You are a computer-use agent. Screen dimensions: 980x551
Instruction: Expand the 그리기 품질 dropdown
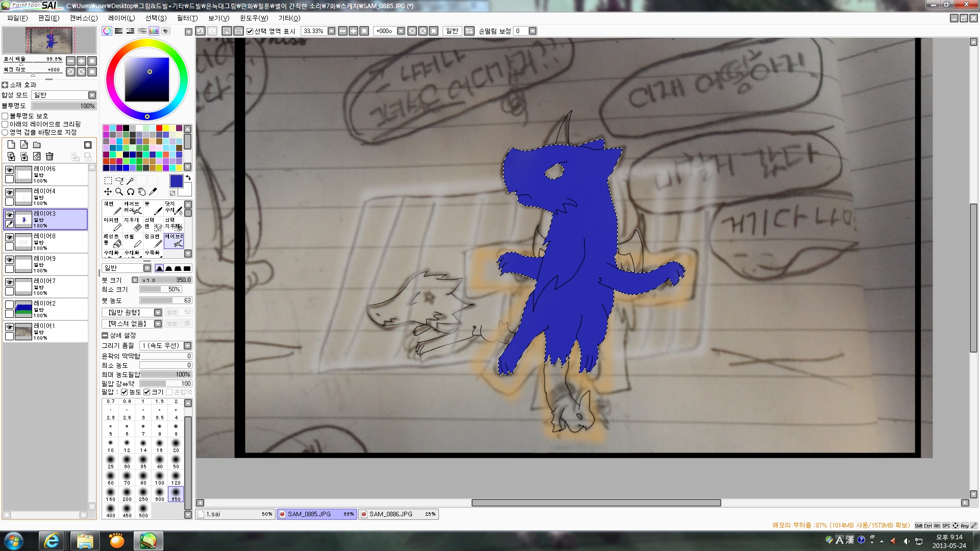[187, 345]
